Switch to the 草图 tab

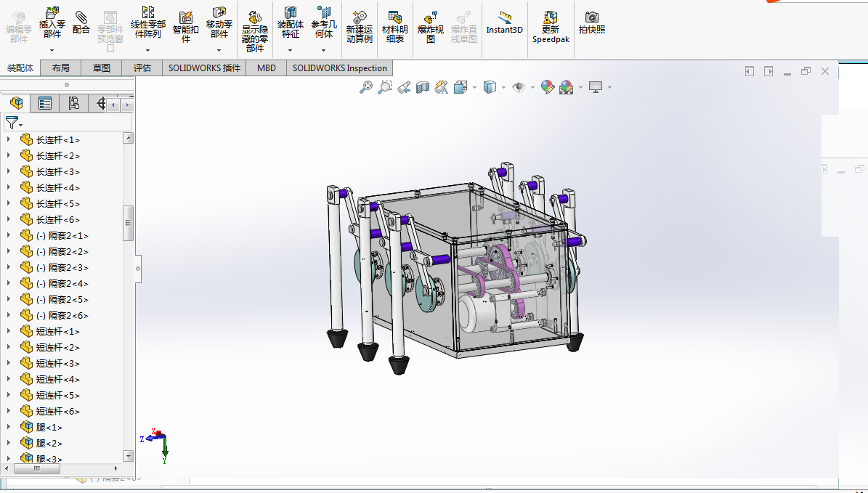pos(102,68)
